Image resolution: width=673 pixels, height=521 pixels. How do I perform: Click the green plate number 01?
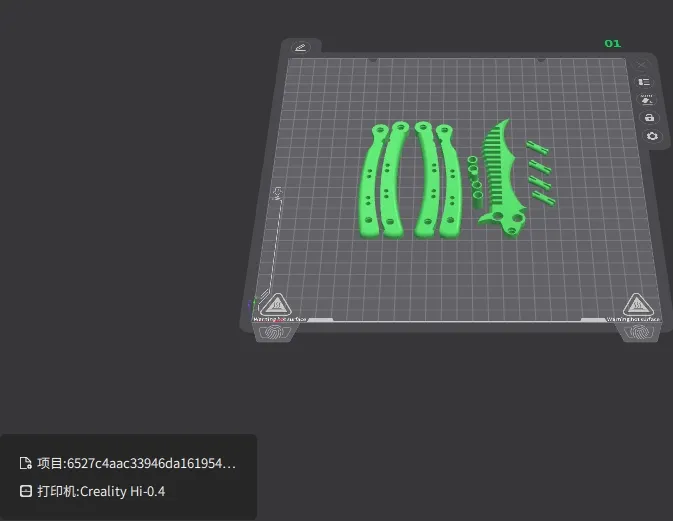[x=612, y=43]
